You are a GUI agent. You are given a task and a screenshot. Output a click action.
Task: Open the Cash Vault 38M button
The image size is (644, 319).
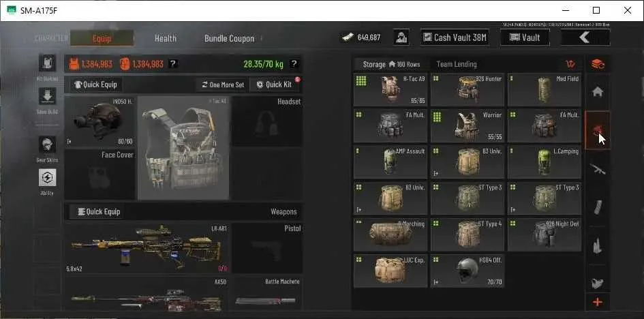pyautogui.click(x=455, y=37)
